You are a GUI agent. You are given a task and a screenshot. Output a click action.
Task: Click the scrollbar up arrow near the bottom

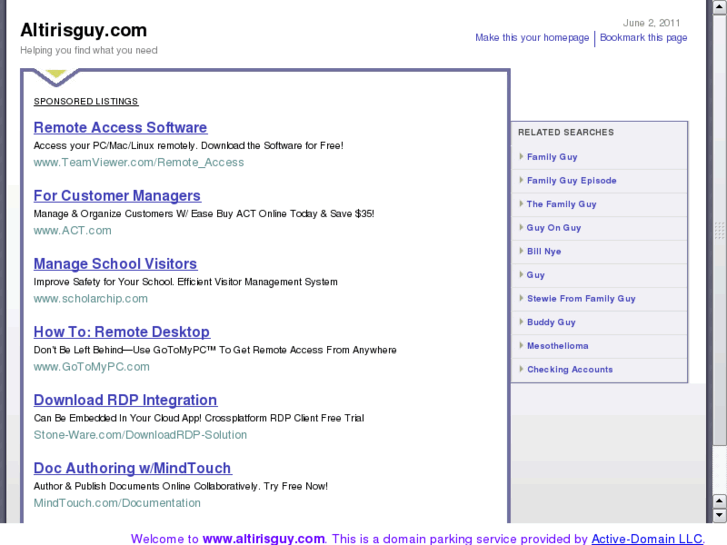(x=720, y=501)
